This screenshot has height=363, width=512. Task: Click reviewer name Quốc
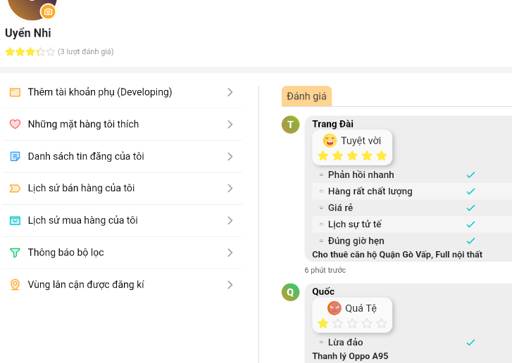tap(323, 292)
